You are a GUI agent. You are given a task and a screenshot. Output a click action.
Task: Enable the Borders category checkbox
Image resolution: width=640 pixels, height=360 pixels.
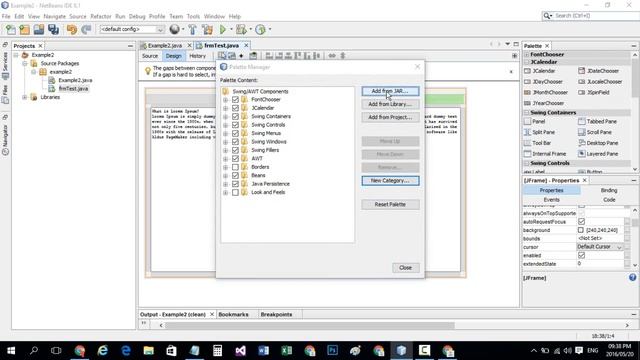pos(236,167)
